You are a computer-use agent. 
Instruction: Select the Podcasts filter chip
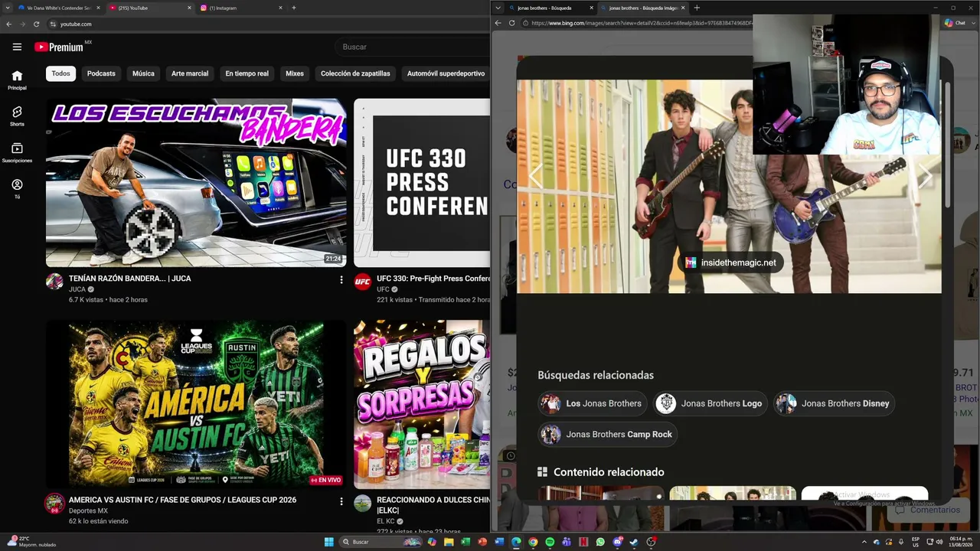[101, 73]
